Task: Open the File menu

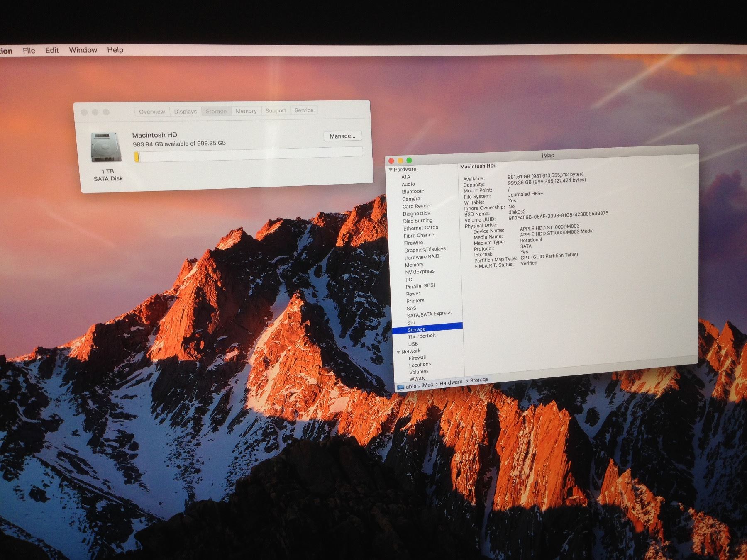Action: (x=29, y=50)
